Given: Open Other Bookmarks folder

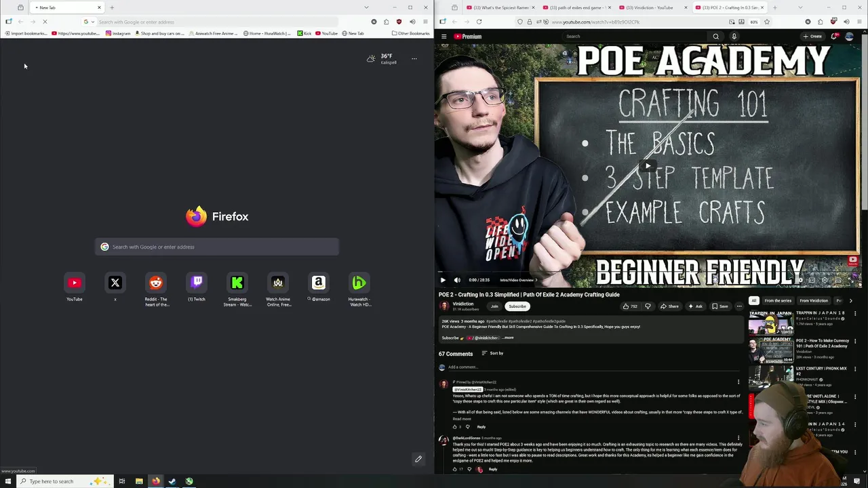Looking at the screenshot, I should click(411, 33).
